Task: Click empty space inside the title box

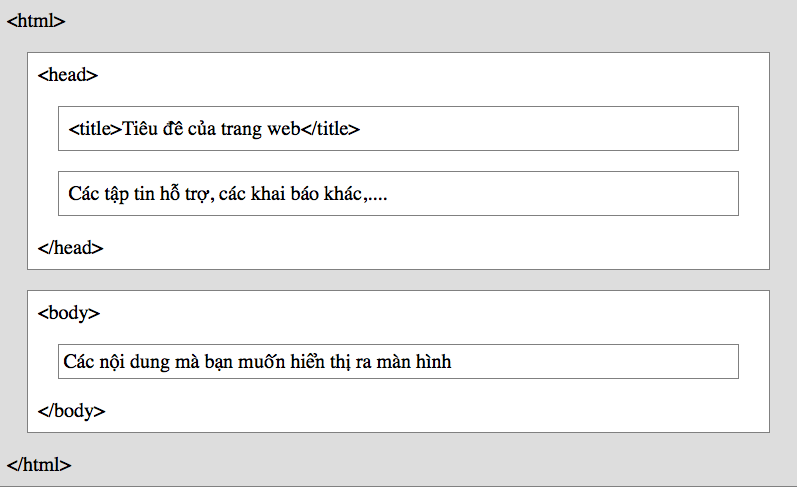Action: pos(549,129)
